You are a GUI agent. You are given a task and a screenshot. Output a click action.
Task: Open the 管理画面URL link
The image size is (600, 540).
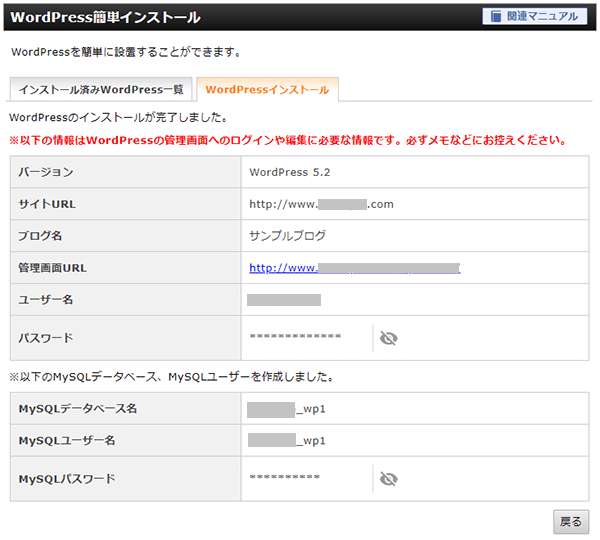(x=355, y=268)
